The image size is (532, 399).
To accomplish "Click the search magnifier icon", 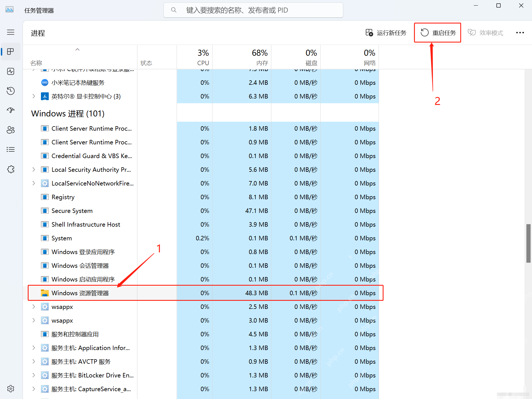I will coord(174,10).
